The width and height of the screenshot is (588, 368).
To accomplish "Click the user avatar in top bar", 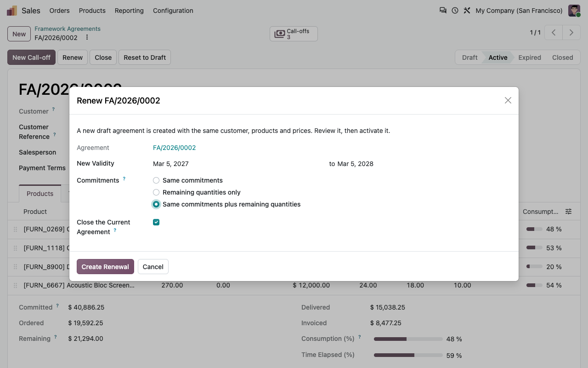I will pos(574,11).
